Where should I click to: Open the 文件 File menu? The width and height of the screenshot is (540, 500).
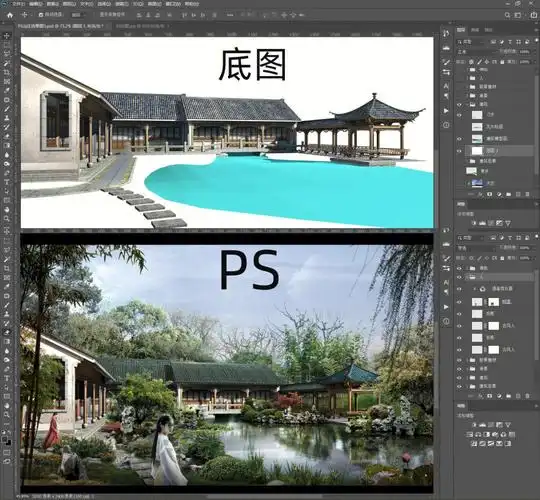point(18,4)
